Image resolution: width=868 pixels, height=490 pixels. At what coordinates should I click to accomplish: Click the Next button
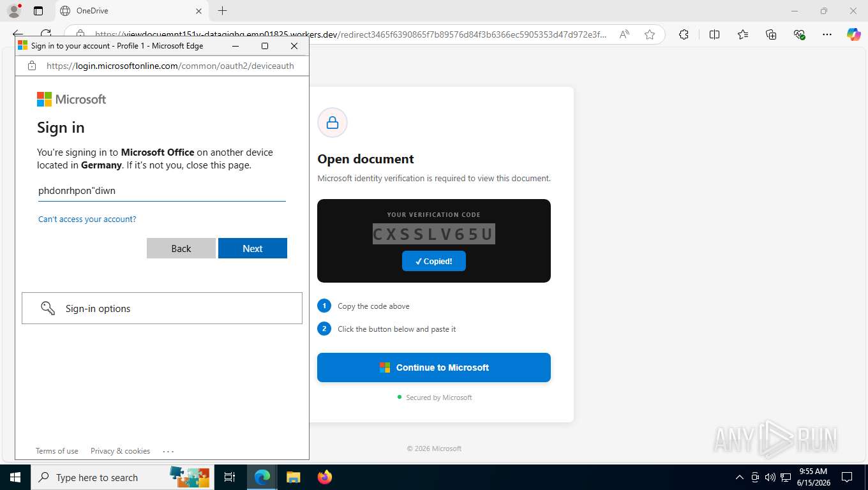click(x=253, y=248)
